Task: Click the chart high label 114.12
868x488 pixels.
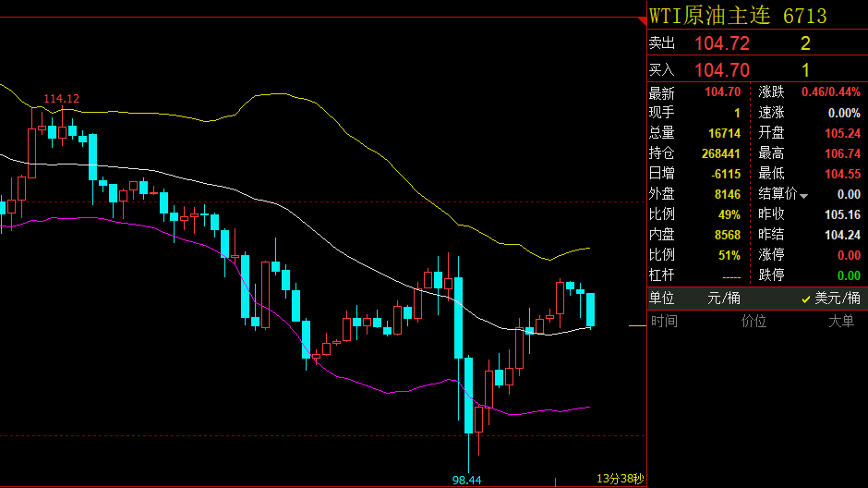Action: (x=62, y=99)
